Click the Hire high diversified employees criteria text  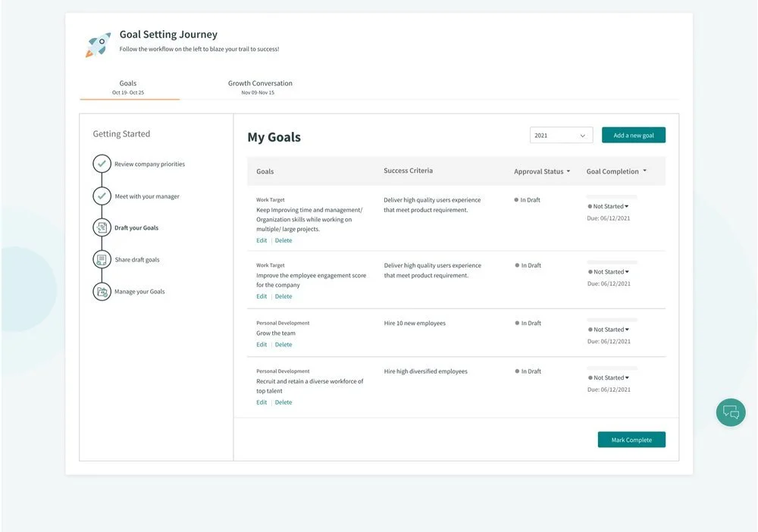point(425,371)
